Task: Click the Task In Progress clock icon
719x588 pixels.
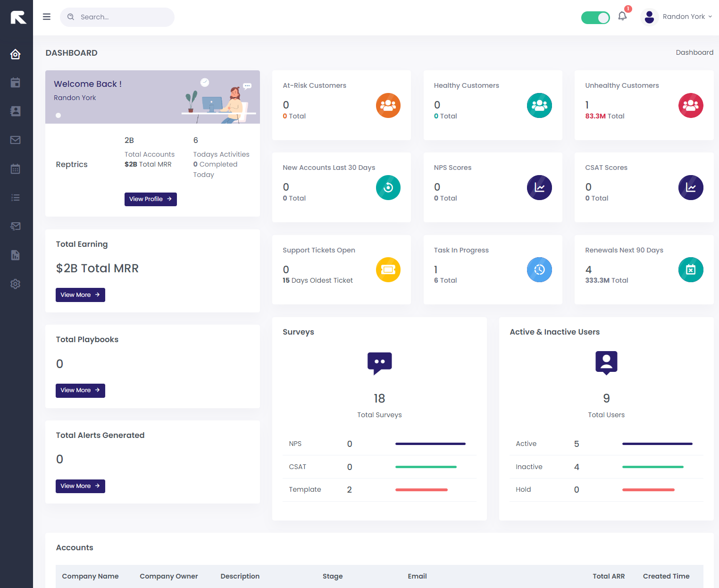Action: (539, 270)
